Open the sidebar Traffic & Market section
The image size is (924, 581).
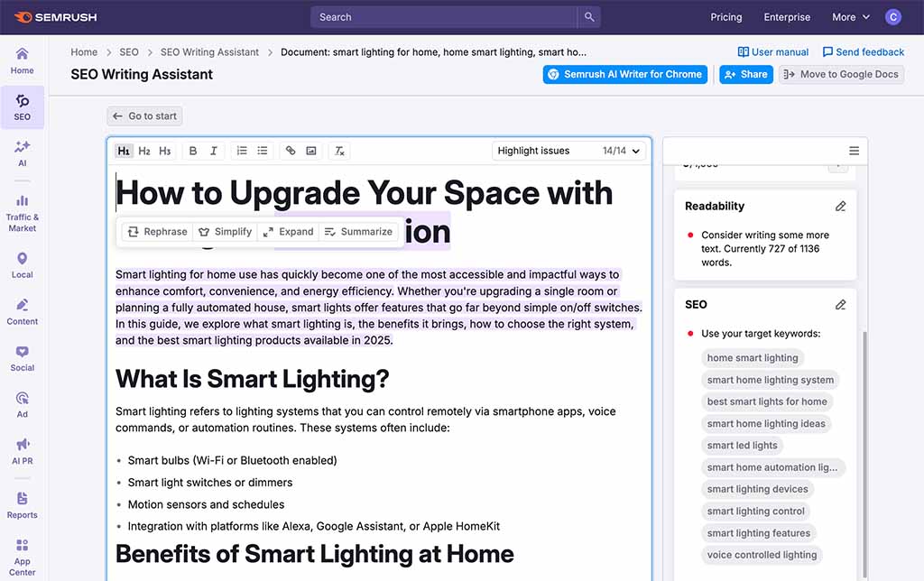pyautogui.click(x=22, y=209)
